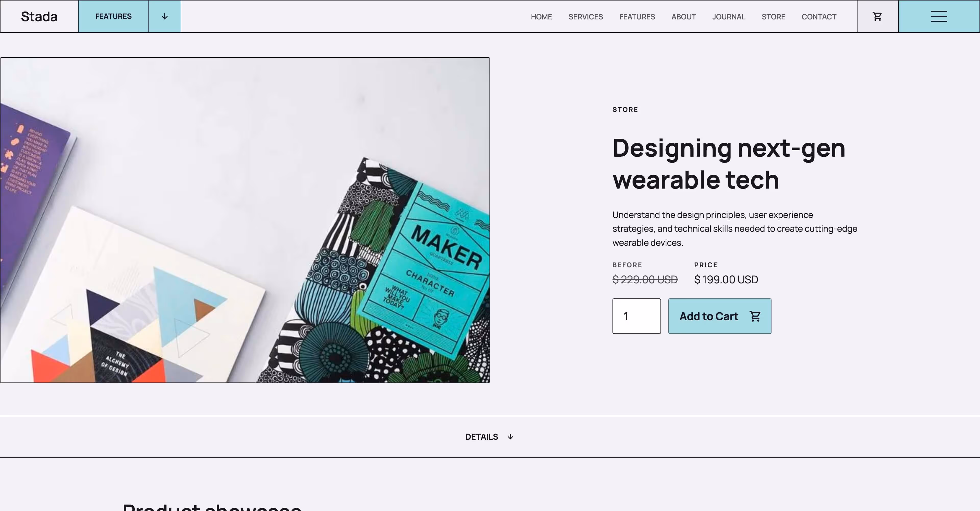Screen dimensions: 980x511
Task: Navigate to the ABOUT page
Action: (684, 17)
